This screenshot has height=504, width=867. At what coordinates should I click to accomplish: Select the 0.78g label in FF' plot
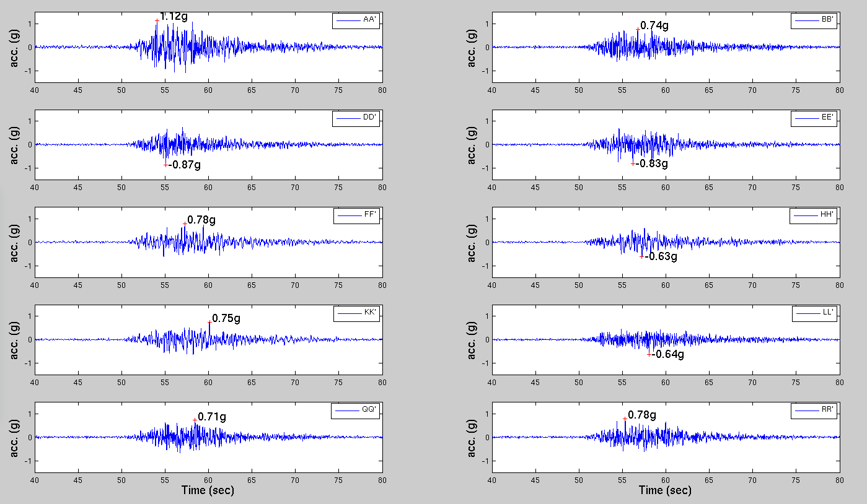(x=201, y=220)
